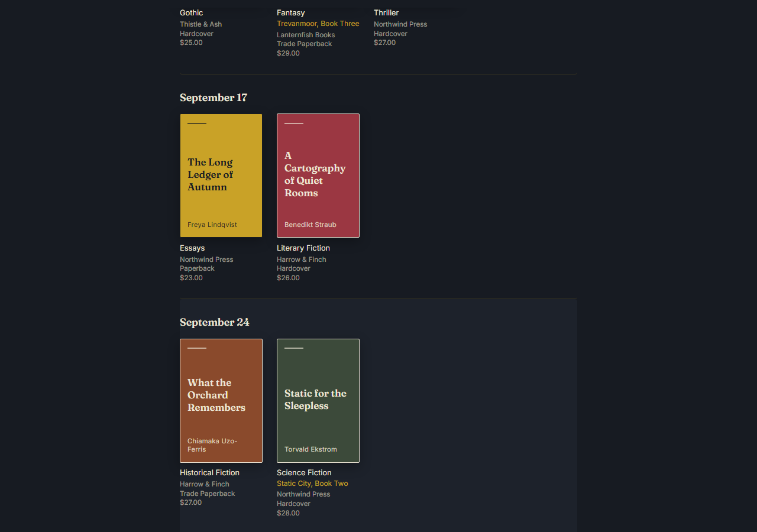The width and height of the screenshot is (757, 532).
Task: Click Trade Paperback under Fantasy
Action: pos(305,44)
